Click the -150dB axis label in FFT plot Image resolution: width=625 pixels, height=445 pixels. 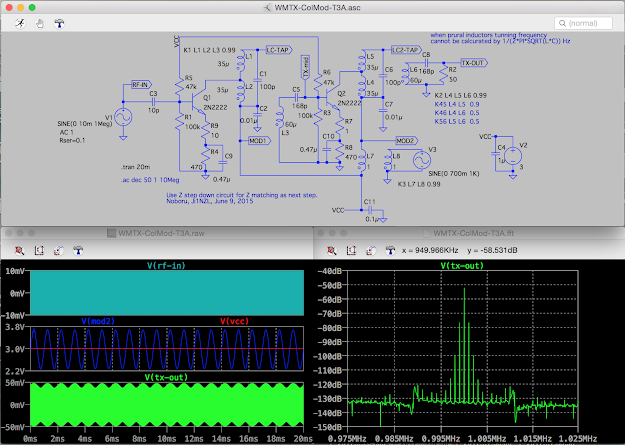click(328, 427)
